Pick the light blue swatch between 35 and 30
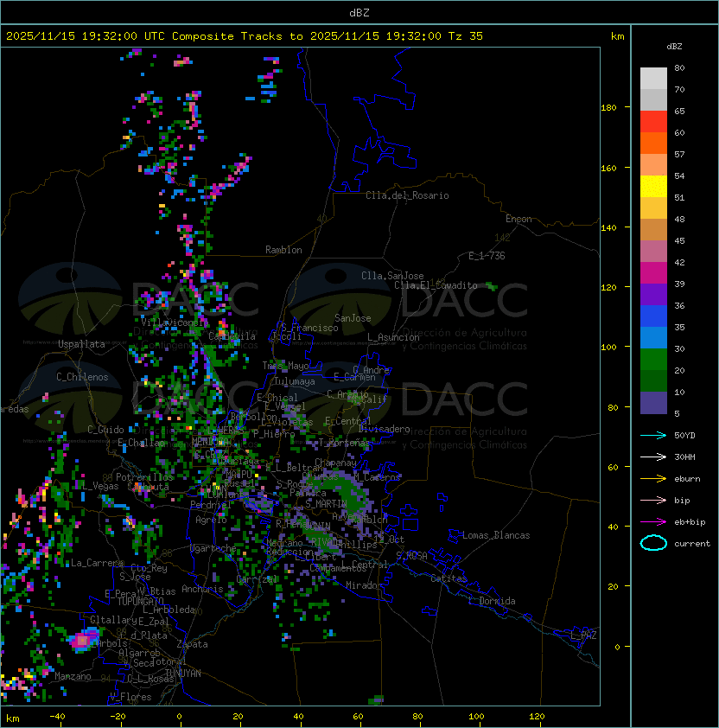The width and height of the screenshot is (719, 728). click(653, 338)
